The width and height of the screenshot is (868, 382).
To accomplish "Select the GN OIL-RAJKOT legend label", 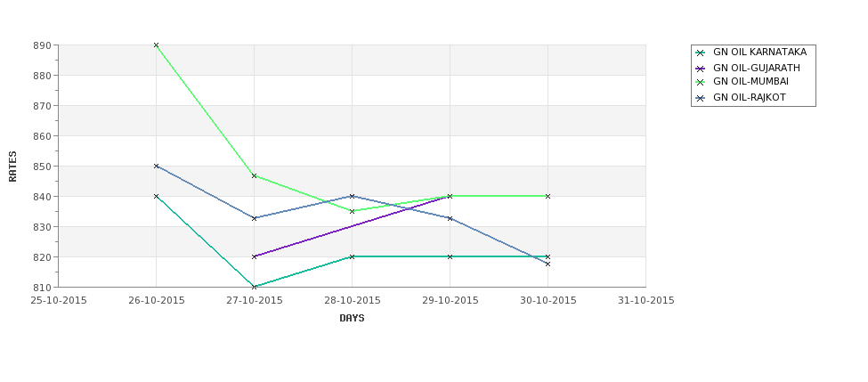I will point(749,97).
